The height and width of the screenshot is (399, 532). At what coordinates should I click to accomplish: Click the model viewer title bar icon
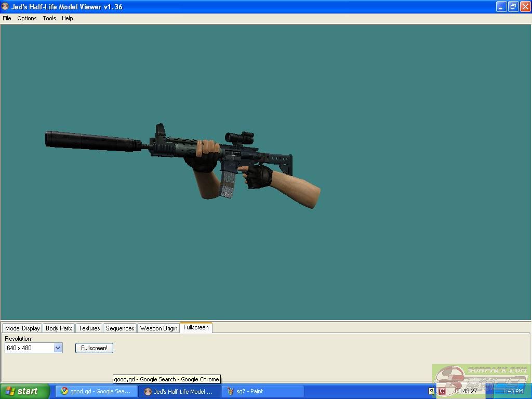5,7
